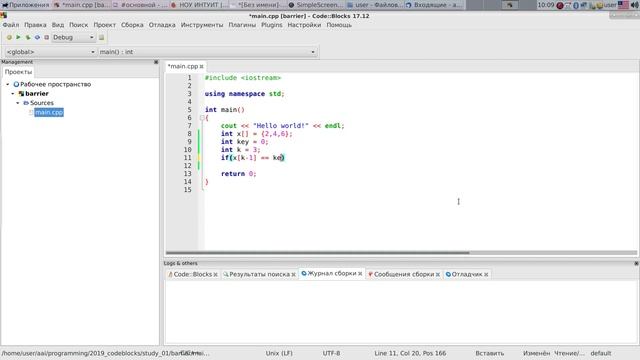Click the volume speaker tray icon
640x360 pixels.
pos(635,5)
